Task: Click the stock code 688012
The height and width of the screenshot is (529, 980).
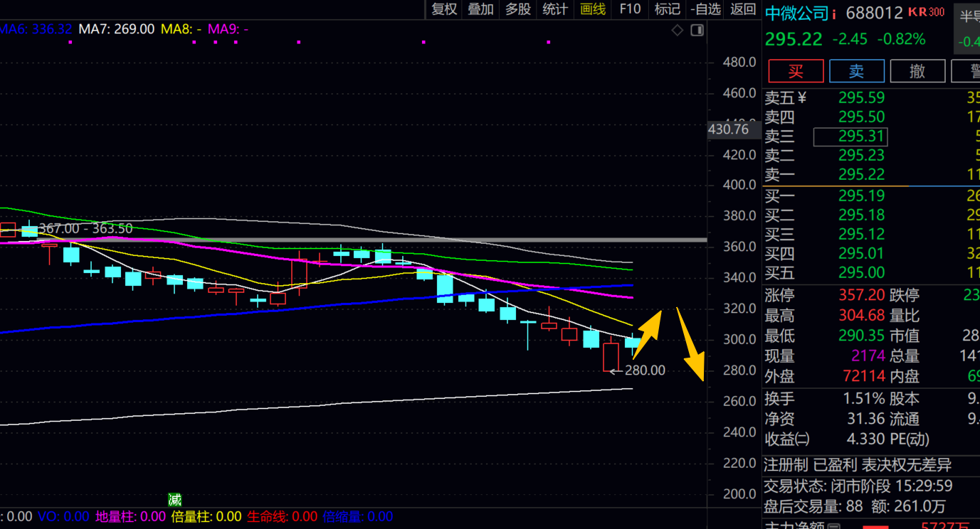Action: (x=875, y=13)
